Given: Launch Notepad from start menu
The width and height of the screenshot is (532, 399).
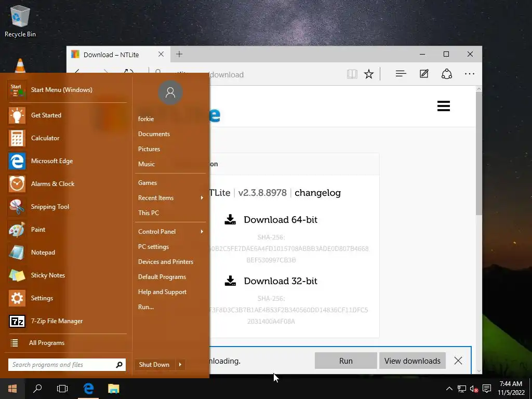Looking at the screenshot, I should point(67,252).
